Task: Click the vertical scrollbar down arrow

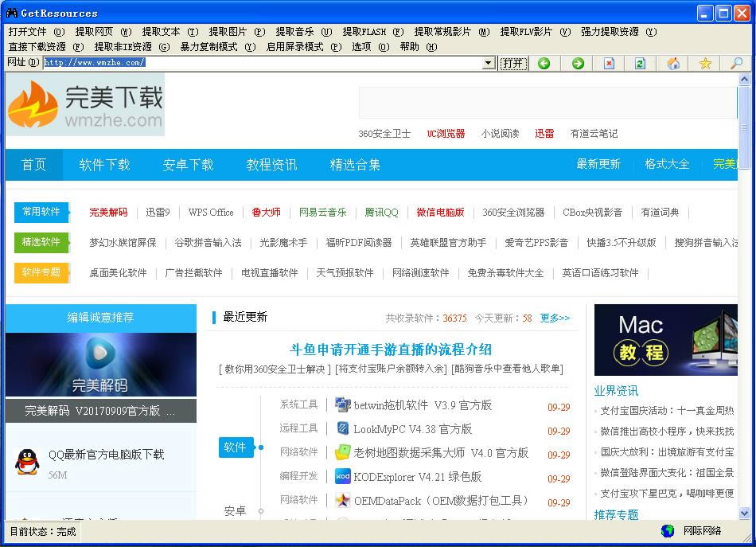Action: click(x=744, y=513)
